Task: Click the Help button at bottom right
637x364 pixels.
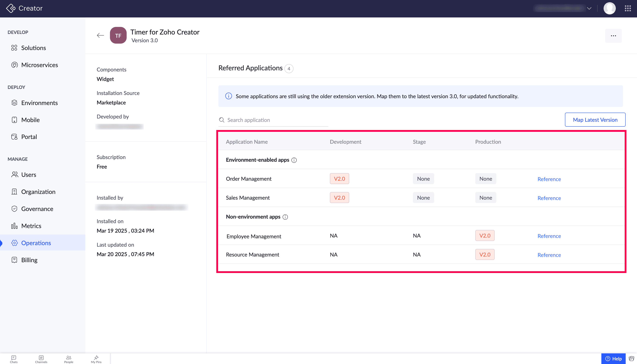Action: (613, 359)
